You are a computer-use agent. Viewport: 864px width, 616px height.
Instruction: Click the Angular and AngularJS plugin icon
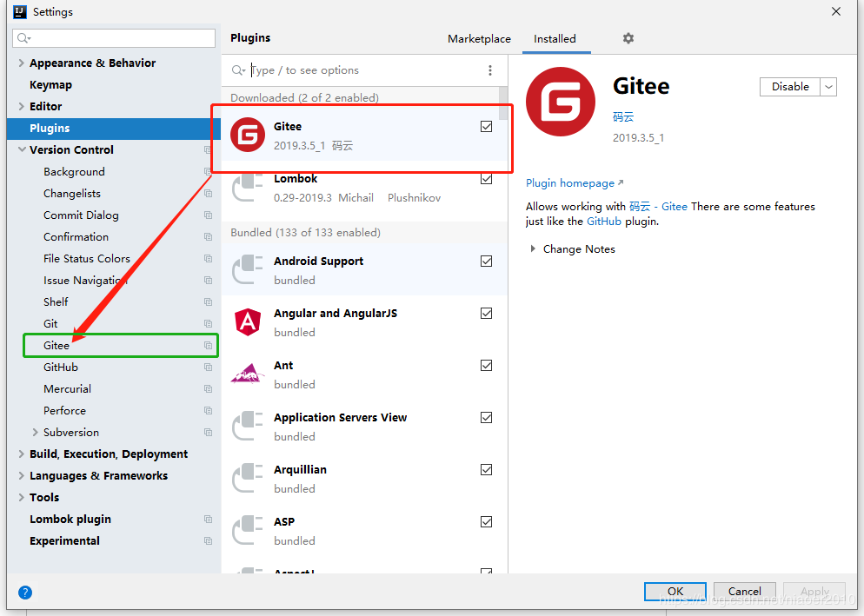pos(248,321)
